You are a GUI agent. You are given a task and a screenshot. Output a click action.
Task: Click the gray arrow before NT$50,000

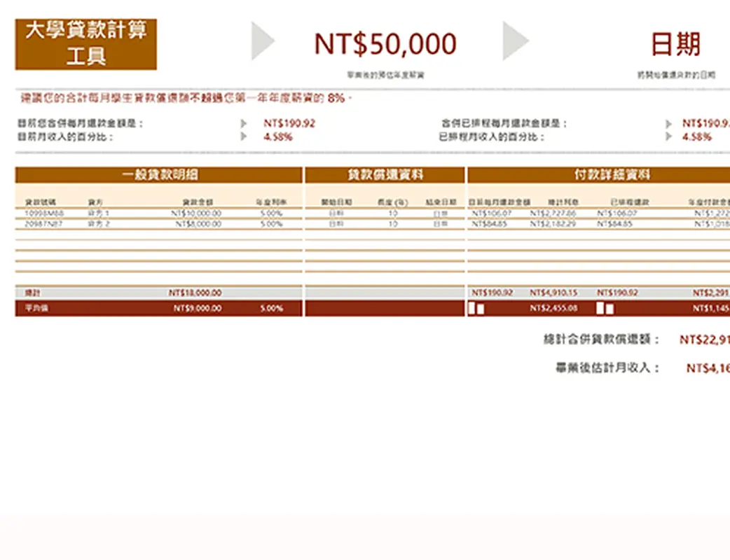(263, 41)
